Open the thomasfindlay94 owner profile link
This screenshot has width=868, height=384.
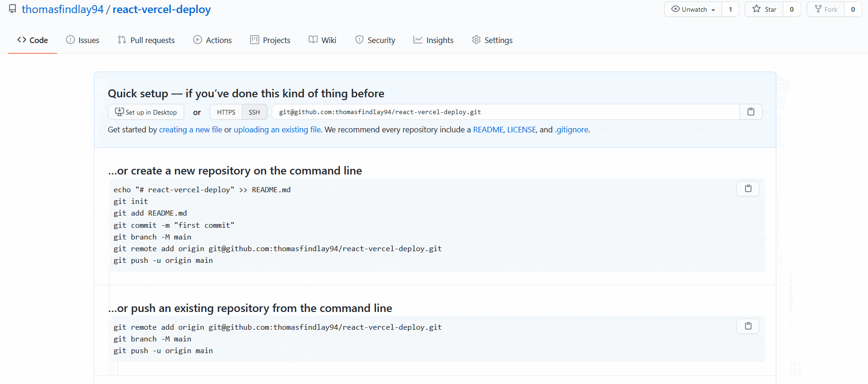[x=63, y=9]
